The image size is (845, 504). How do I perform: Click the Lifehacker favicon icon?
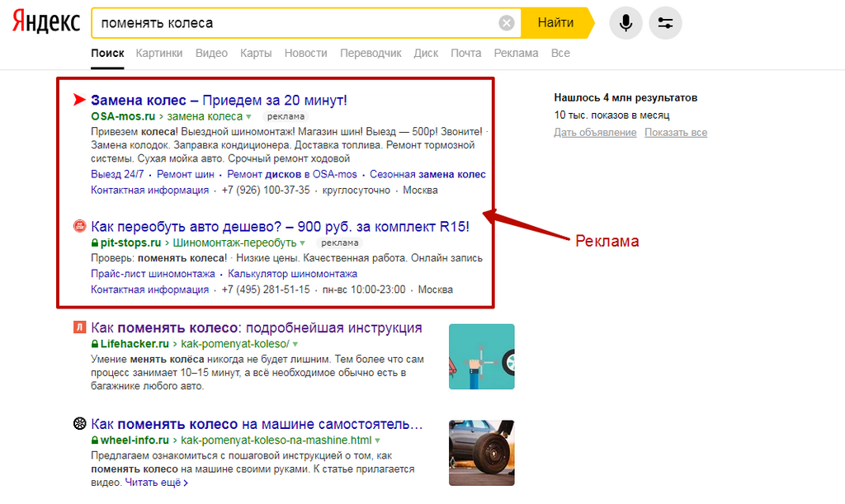coord(80,327)
